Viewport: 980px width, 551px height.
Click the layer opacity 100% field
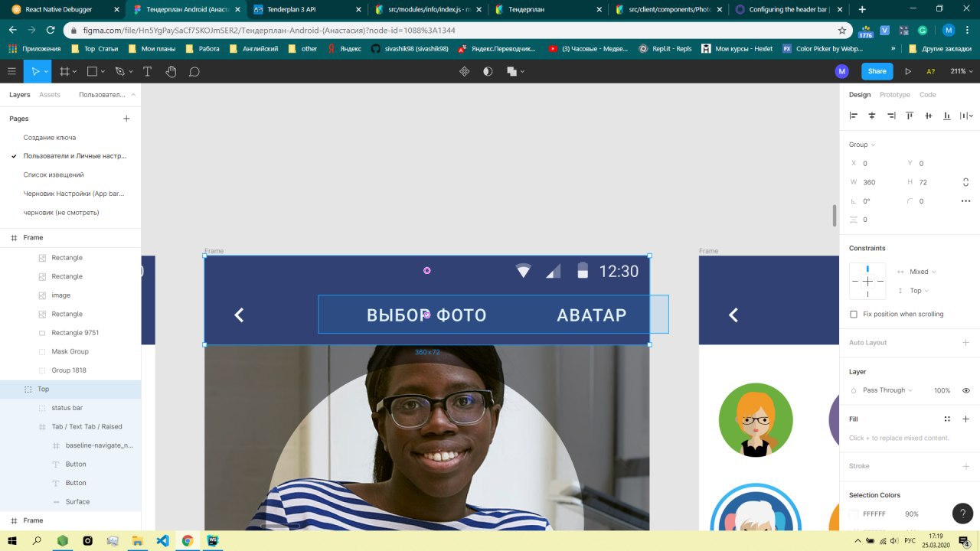[942, 390]
